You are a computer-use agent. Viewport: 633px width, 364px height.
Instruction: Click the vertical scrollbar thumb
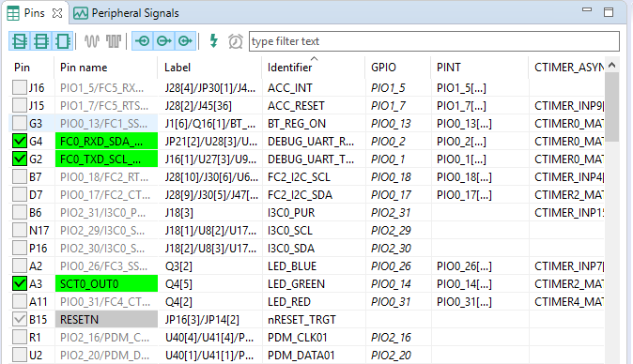click(612, 107)
